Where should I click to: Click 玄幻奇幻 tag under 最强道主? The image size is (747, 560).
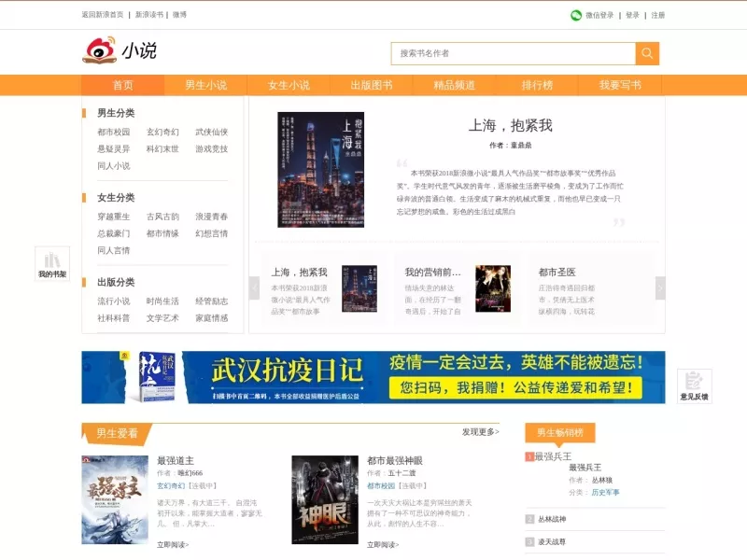pyautogui.click(x=171, y=485)
